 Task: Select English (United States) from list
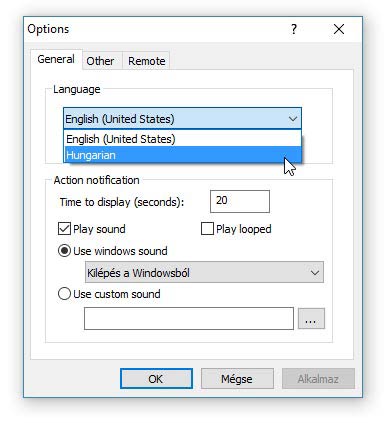point(183,139)
